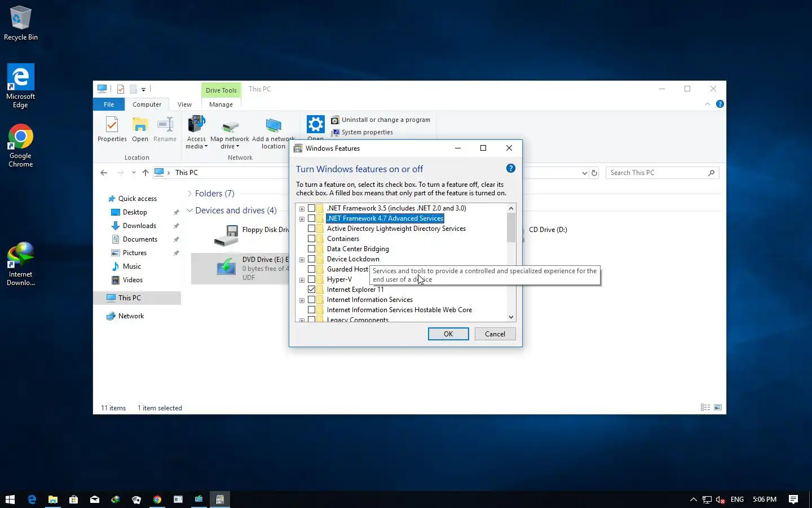
Task: Click the volume icon in system tray
Action: point(721,500)
